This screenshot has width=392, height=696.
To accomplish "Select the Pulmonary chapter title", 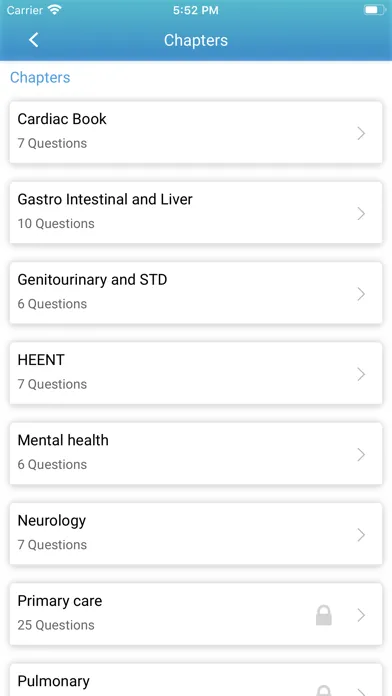I will click(x=53, y=681).
